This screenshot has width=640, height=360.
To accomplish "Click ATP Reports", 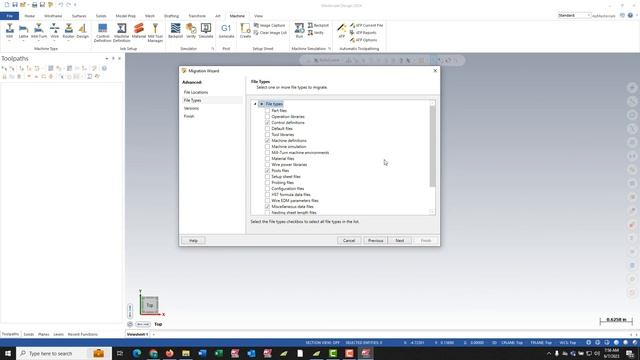I will coord(363,33).
